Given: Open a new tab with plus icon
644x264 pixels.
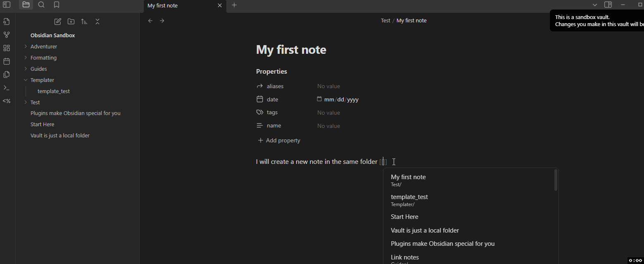Looking at the screenshot, I should 234,5.
